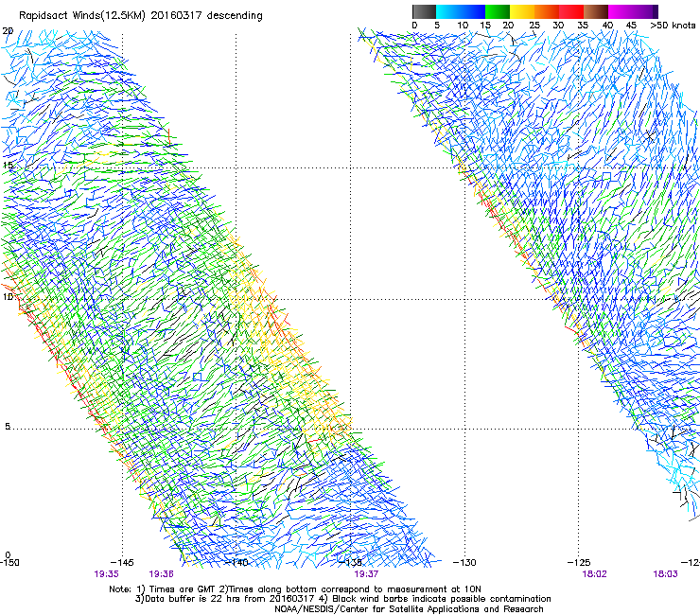Click the gray 0-5 knots legend swatch

[x=424, y=11]
